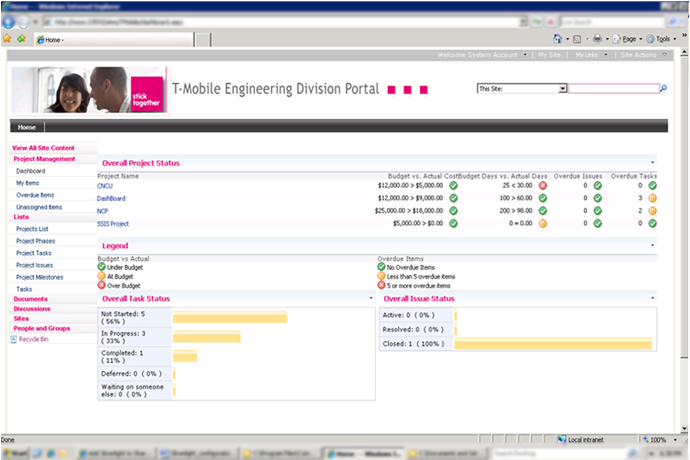Click the Local intranet zone icon
690x460 pixels.
click(562, 439)
